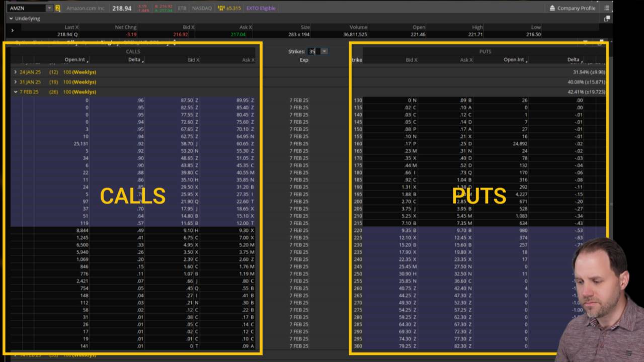Click the yellow symbol link number badge
The image size is (644, 362).
pos(58,8)
